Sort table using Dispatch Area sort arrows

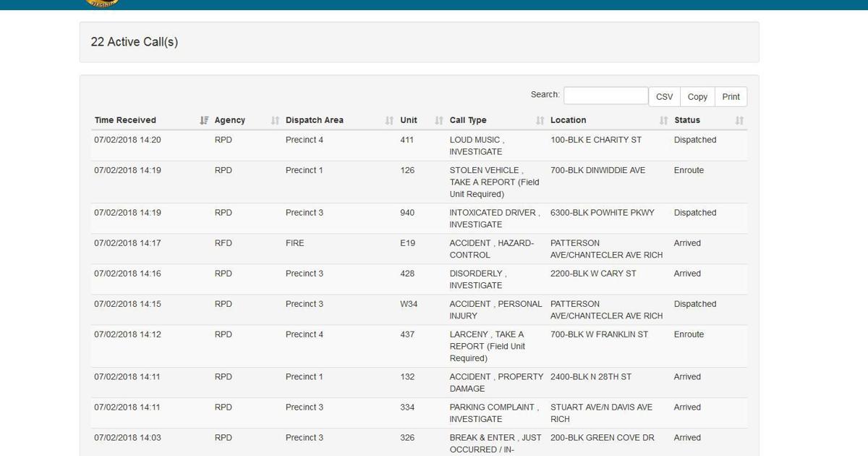(389, 120)
